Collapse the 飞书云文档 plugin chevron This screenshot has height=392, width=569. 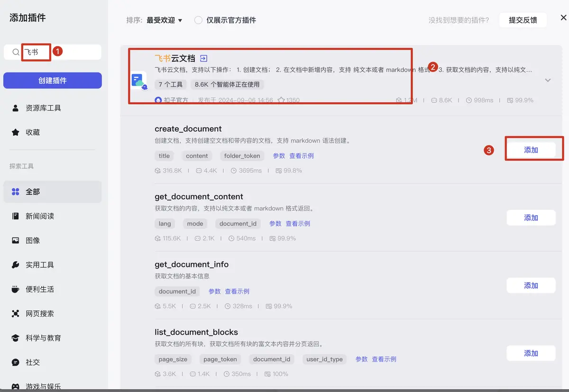point(548,80)
